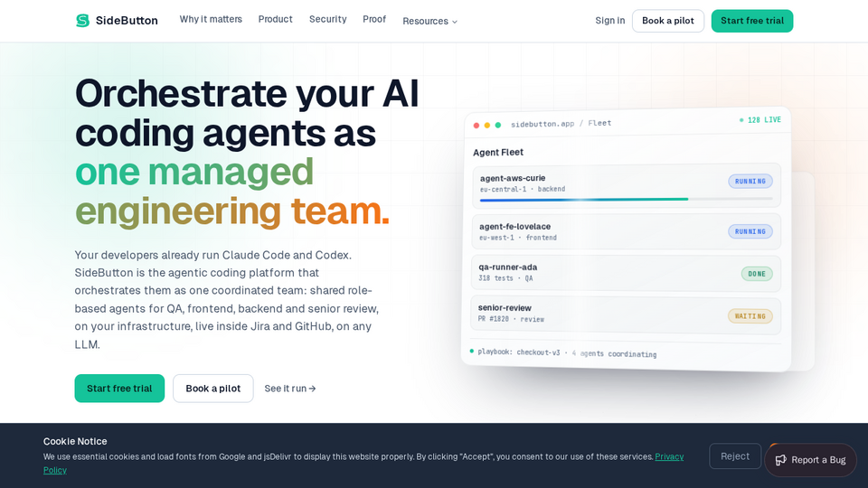
Task: Click the SideButton green S logo icon
Action: 82,21
